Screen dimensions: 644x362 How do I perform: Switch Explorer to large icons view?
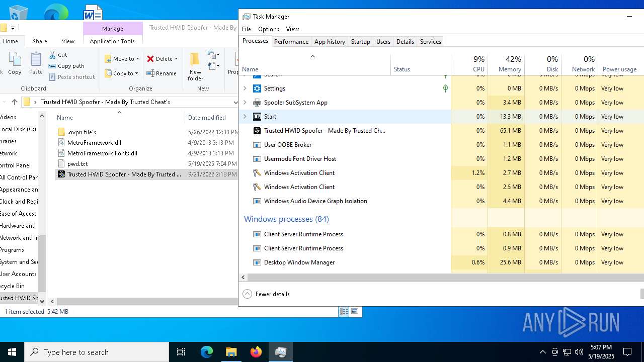click(355, 312)
